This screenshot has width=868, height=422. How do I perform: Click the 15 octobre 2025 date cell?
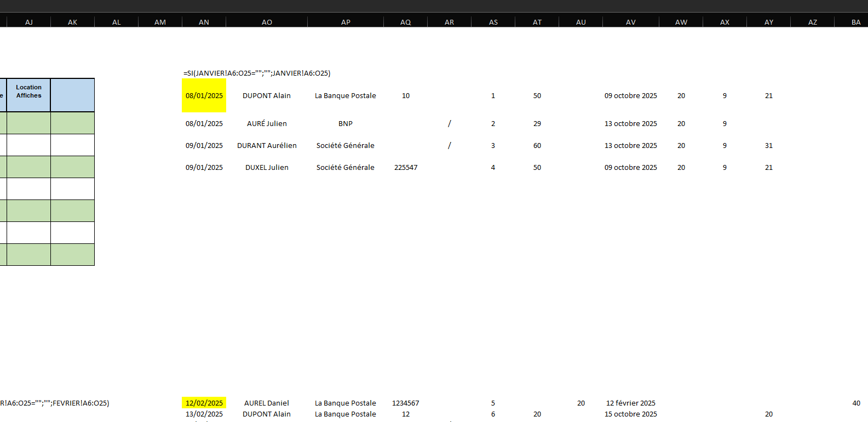(x=630, y=414)
